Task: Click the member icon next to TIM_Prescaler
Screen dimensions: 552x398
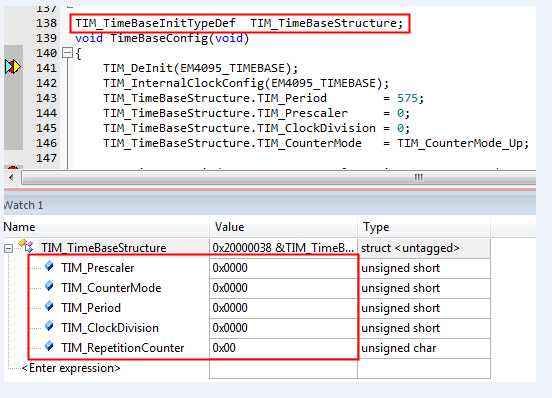Action: tap(50, 266)
